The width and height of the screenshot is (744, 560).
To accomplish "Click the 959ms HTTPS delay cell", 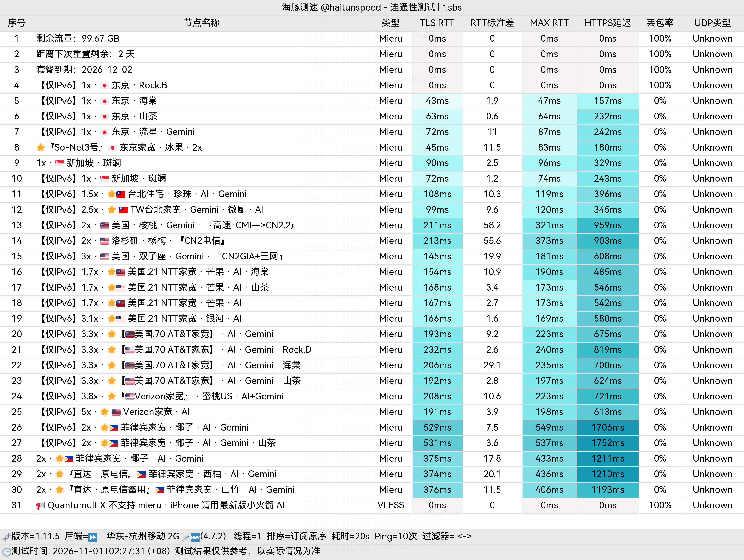I will [608, 225].
